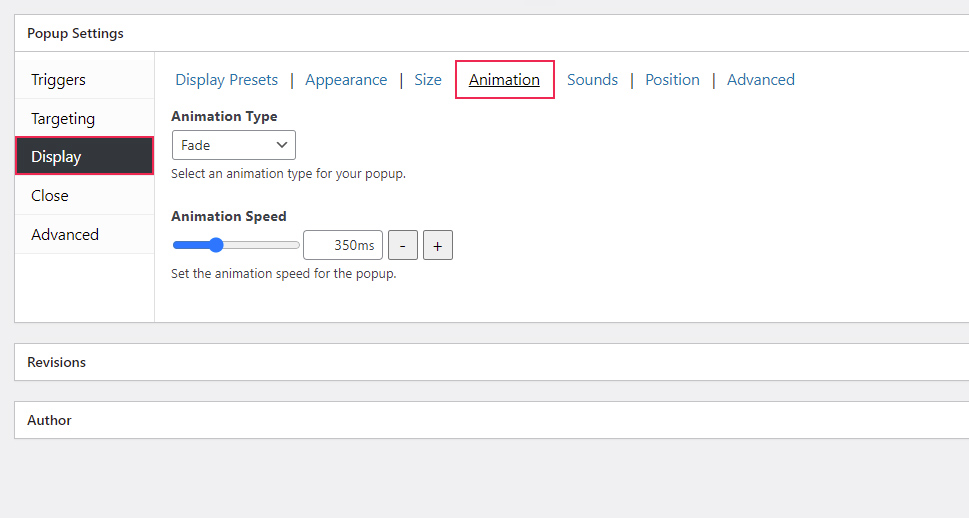Select the Animation sub-tab

[504, 80]
